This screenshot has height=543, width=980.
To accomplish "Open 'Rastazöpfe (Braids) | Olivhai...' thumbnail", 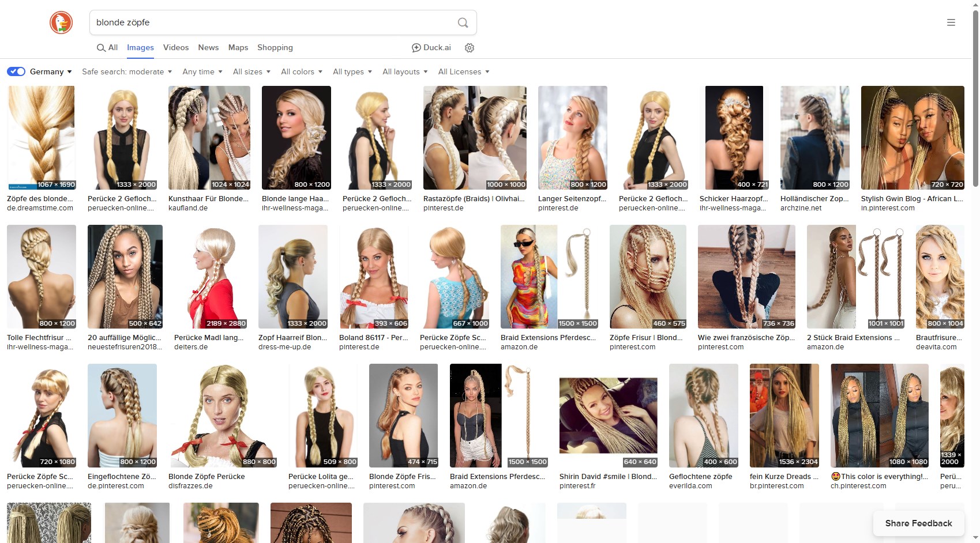I will pos(475,138).
